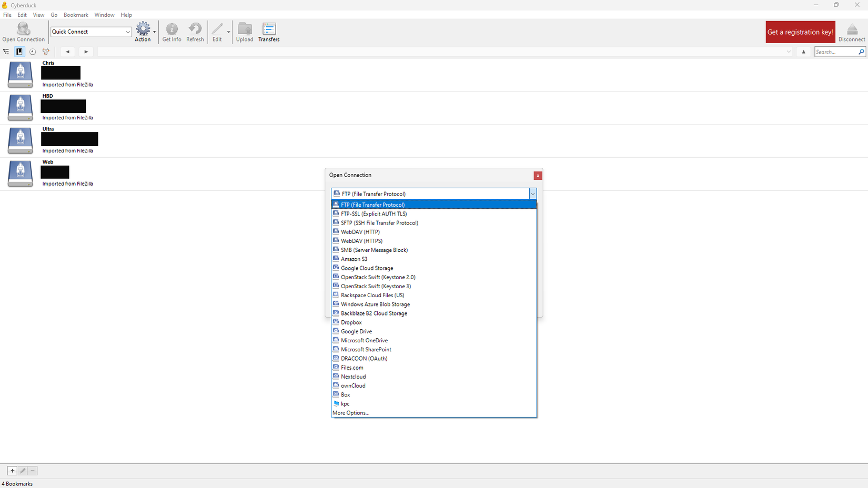Close the Open Connection dialog
Image resolution: width=868 pixels, height=488 pixels.
(538, 176)
